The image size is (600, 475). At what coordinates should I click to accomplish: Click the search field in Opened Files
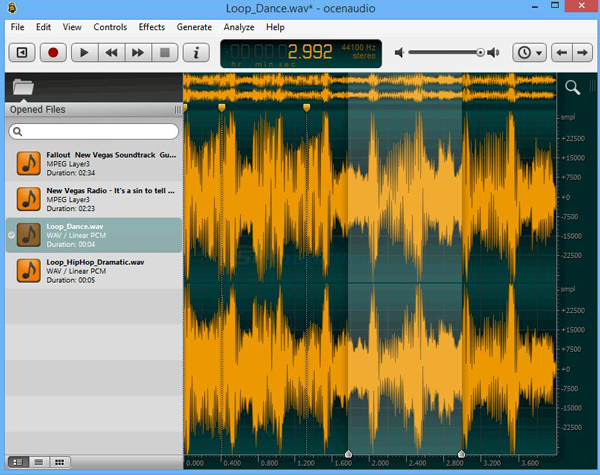pyautogui.click(x=93, y=131)
